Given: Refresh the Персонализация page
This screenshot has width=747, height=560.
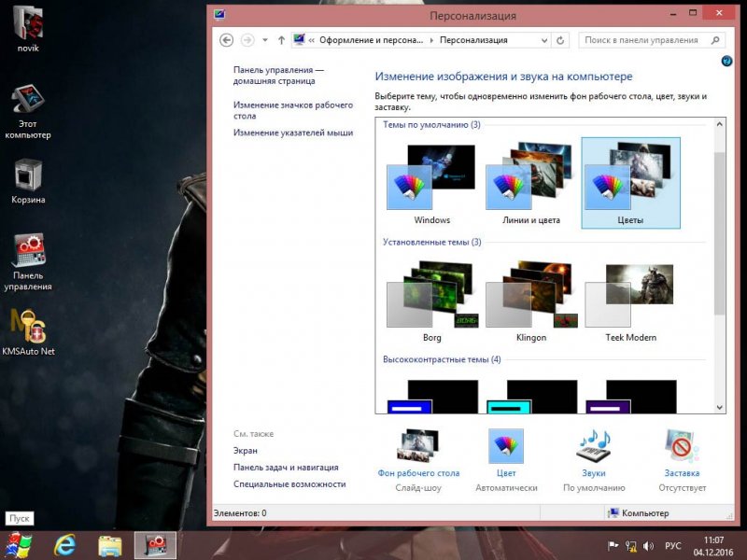Looking at the screenshot, I should [560, 40].
